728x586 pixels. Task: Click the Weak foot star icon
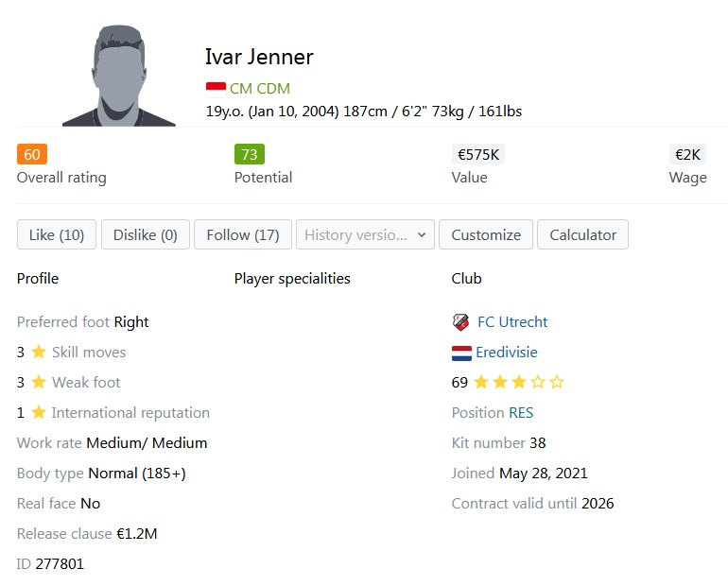39,383
